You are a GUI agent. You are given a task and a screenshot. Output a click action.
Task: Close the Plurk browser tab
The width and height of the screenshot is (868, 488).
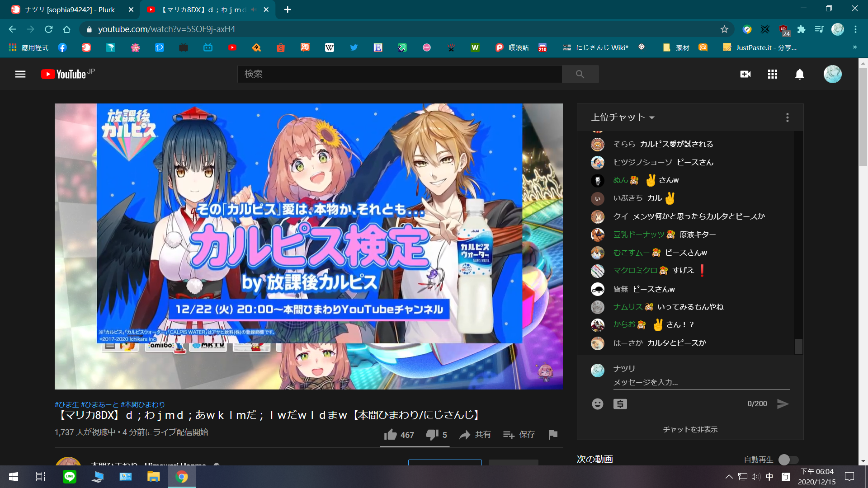click(131, 9)
